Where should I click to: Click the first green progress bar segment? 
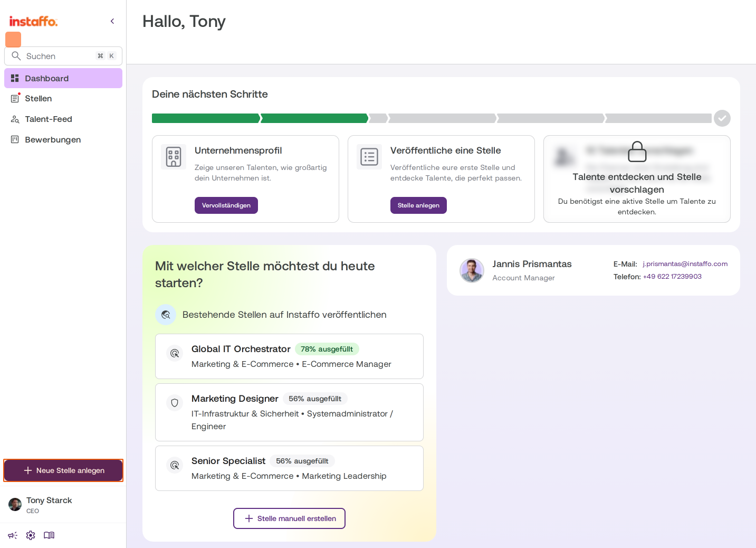pos(206,118)
